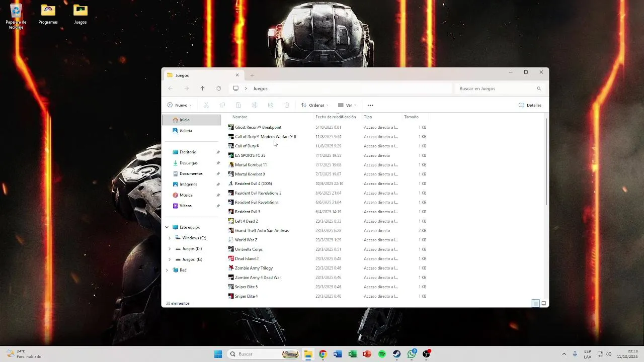The width and height of the screenshot is (644, 362).
Task: Click the search magnifier icon
Action: [539, 88]
